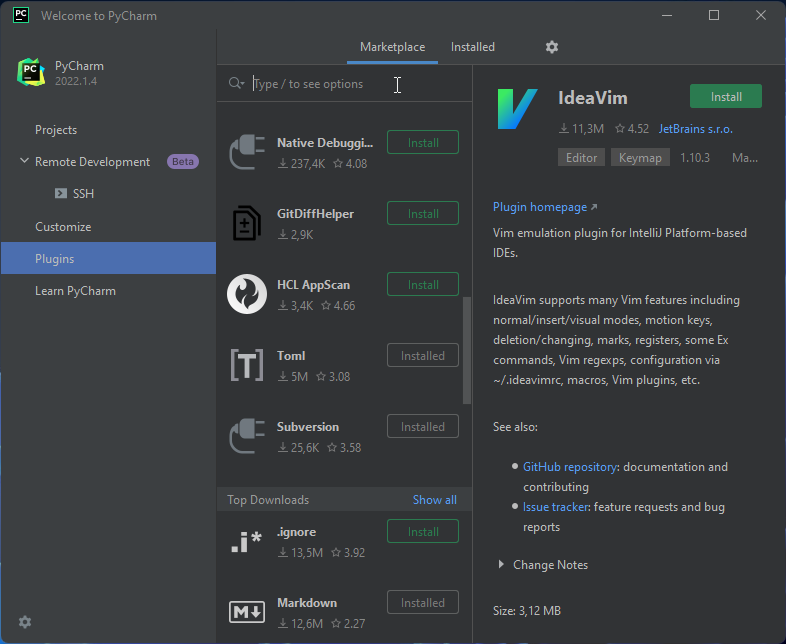
Task: Click the version number 1.10.3
Action: pyautogui.click(x=695, y=158)
